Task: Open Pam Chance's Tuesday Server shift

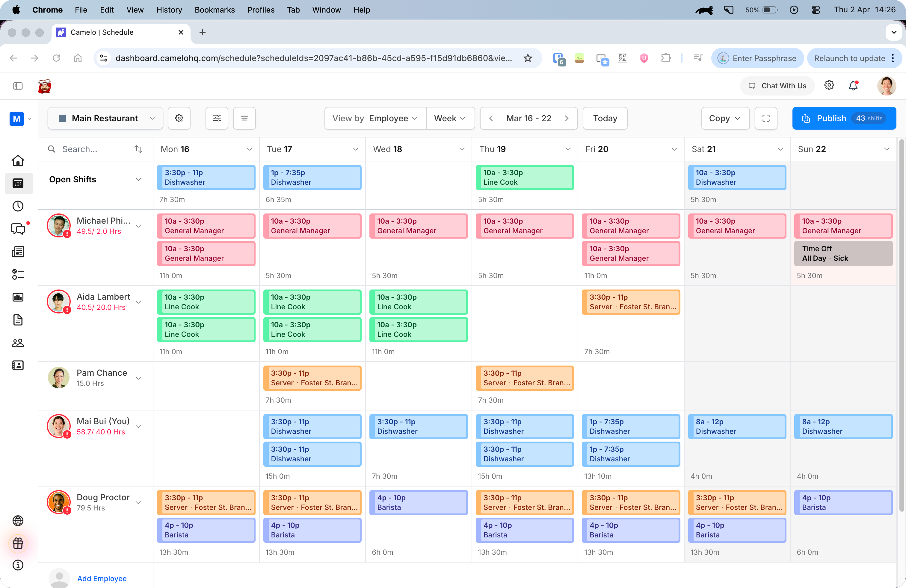Action: (x=312, y=378)
